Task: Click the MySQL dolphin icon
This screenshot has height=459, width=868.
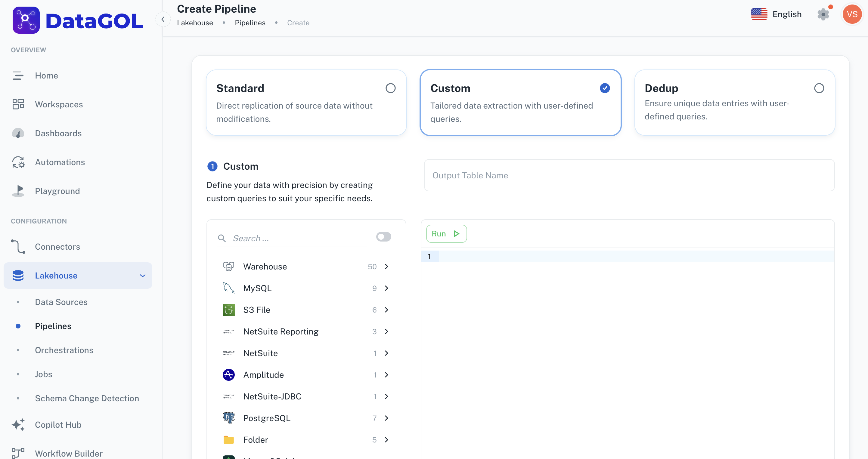Action: pyautogui.click(x=228, y=288)
